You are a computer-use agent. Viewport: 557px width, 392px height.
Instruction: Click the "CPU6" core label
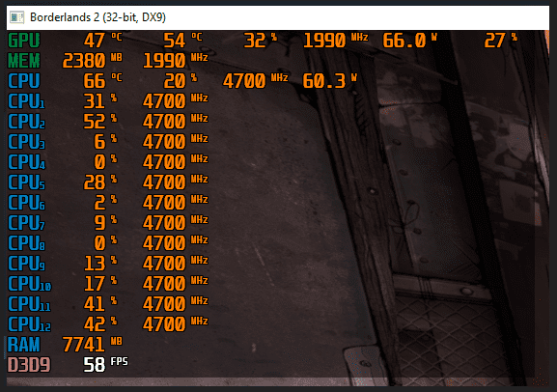(x=27, y=203)
